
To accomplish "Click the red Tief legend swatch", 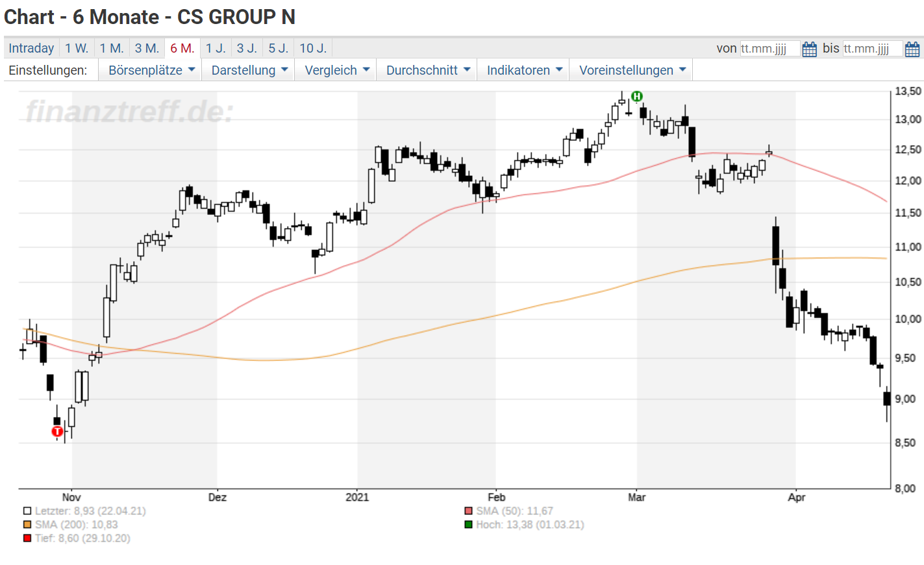I will (27, 538).
